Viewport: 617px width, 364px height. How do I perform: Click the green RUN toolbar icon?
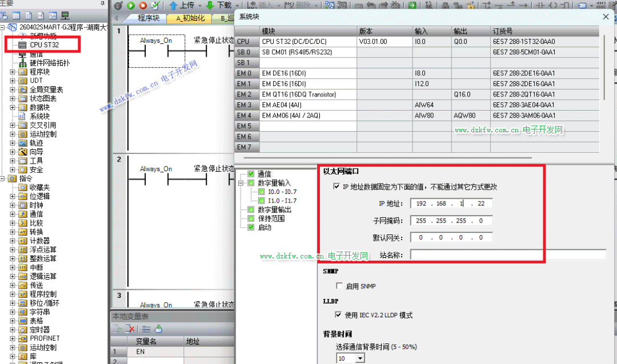tap(131, 6)
